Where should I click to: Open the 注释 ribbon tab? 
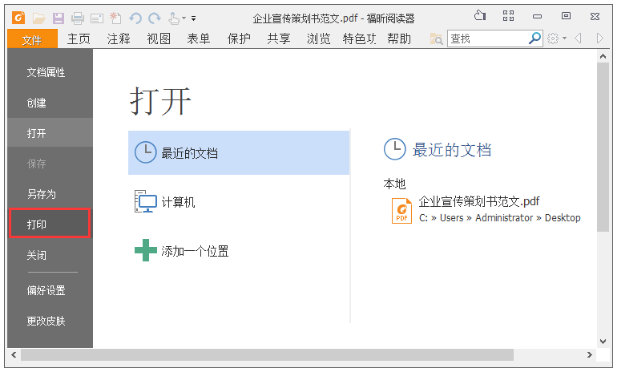(119, 39)
